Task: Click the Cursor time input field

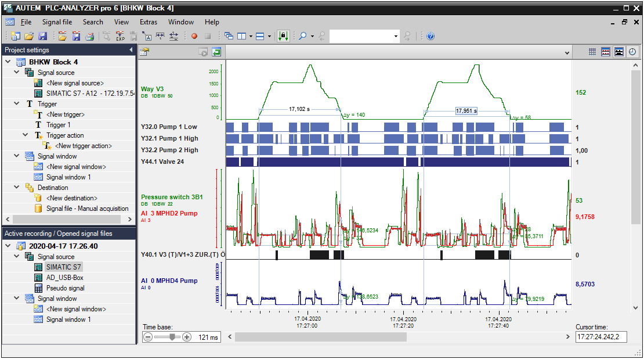Action: (600, 337)
